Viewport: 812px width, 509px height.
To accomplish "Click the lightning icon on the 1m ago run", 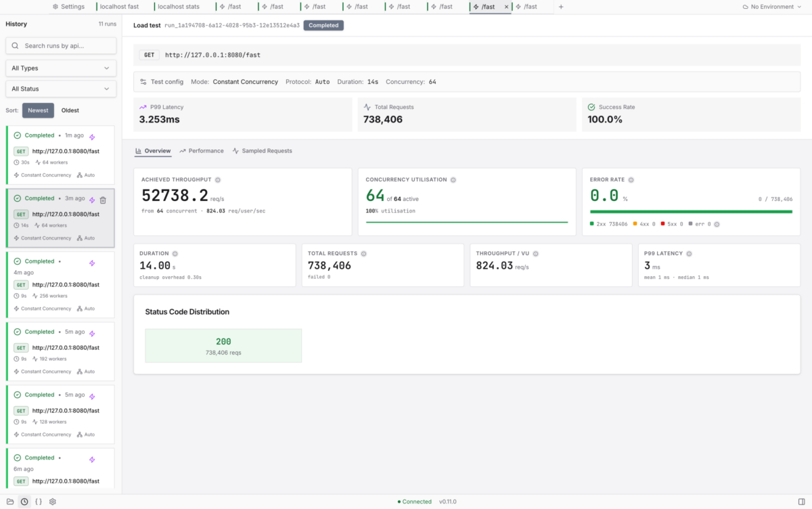I will pyautogui.click(x=92, y=137).
